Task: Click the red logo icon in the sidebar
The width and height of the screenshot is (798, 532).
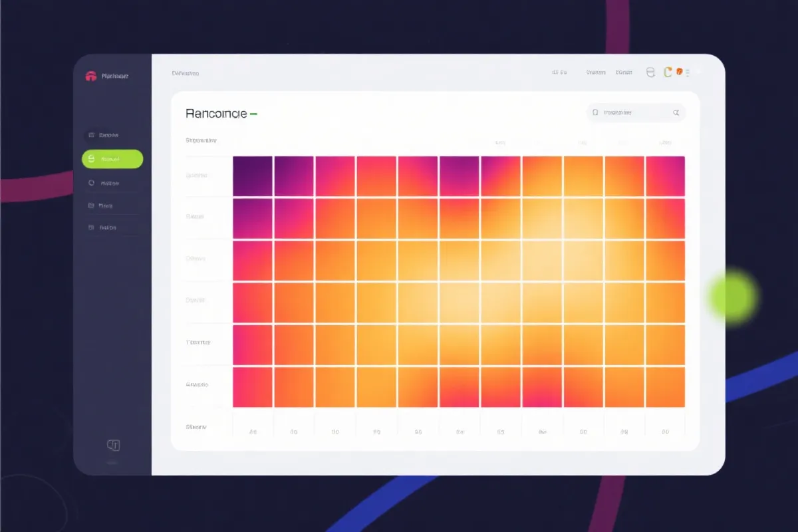Action: pyautogui.click(x=91, y=76)
